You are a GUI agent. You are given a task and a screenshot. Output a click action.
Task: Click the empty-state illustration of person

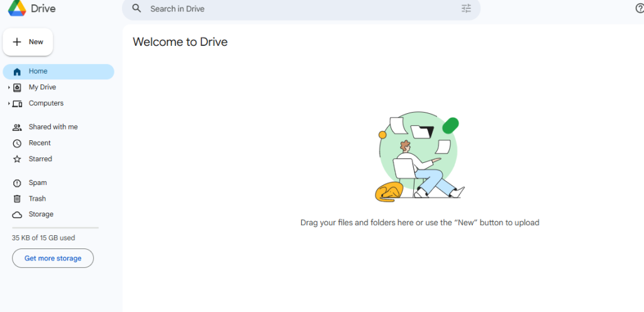click(x=419, y=157)
